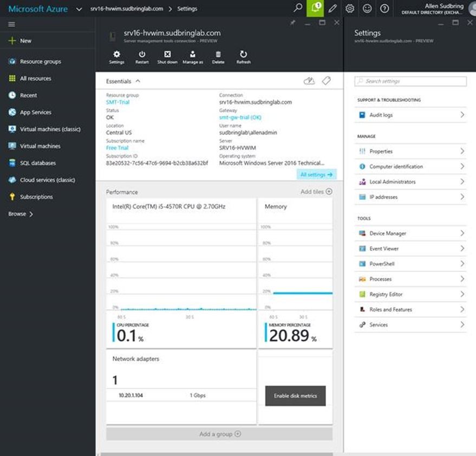This screenshot has height=456, width=476.
Task: Click the Add a group bar
Action: [x=219, y=434]
